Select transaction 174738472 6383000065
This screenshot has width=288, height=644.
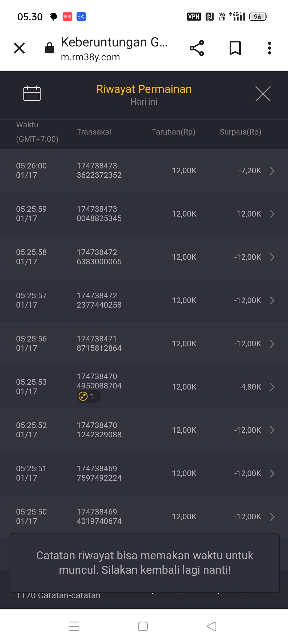click(99, 257)
